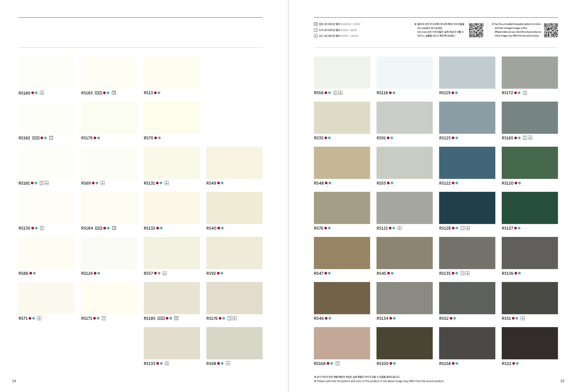
Task: Pick the RS48 tan color swatch
Action: [x=342, y=163]
